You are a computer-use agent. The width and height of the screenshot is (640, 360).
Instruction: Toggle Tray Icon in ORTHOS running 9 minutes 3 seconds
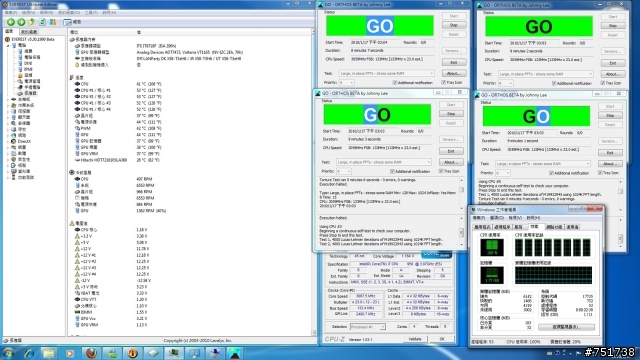449,171
